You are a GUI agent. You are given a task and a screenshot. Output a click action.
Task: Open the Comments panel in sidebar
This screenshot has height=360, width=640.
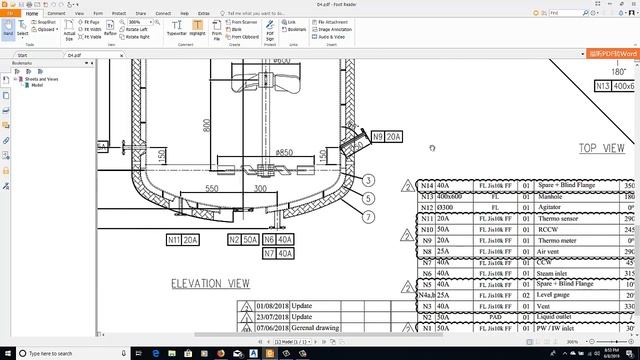[6, 125]
